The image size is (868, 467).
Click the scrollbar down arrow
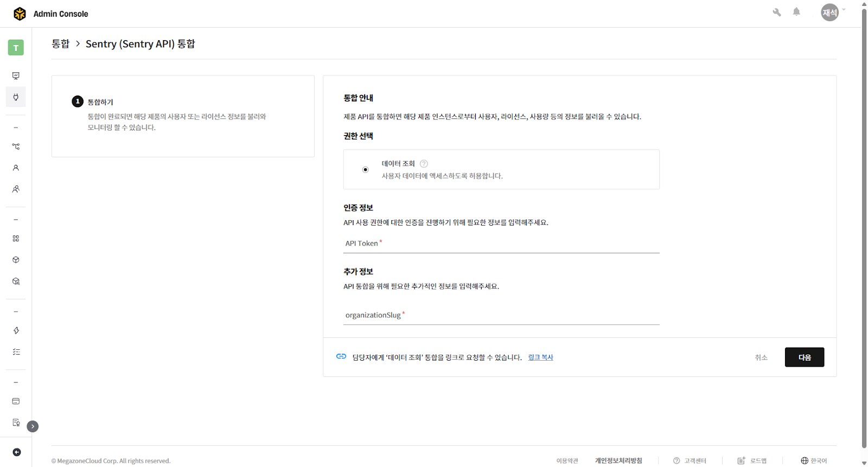click(x=864, y=463)
